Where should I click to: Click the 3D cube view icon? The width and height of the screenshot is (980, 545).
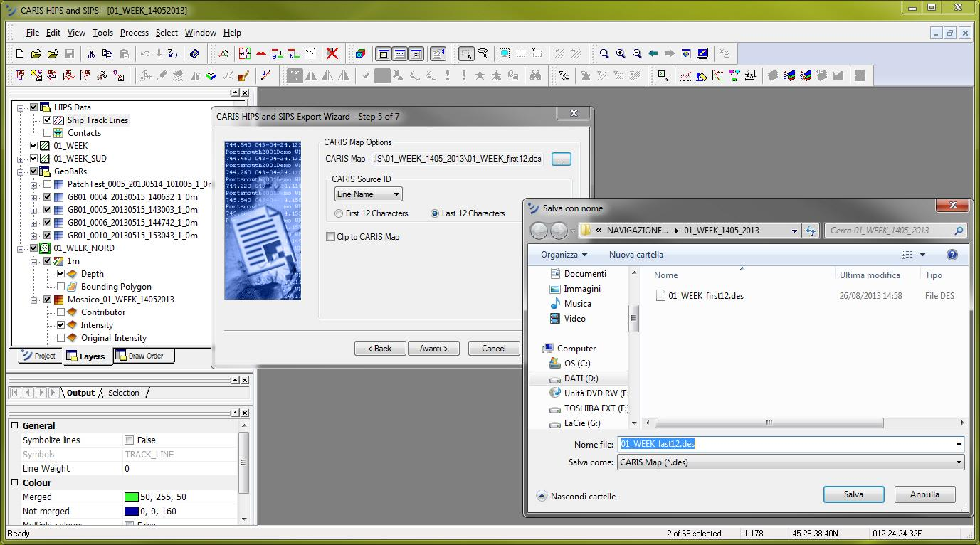tap(360, 53)
